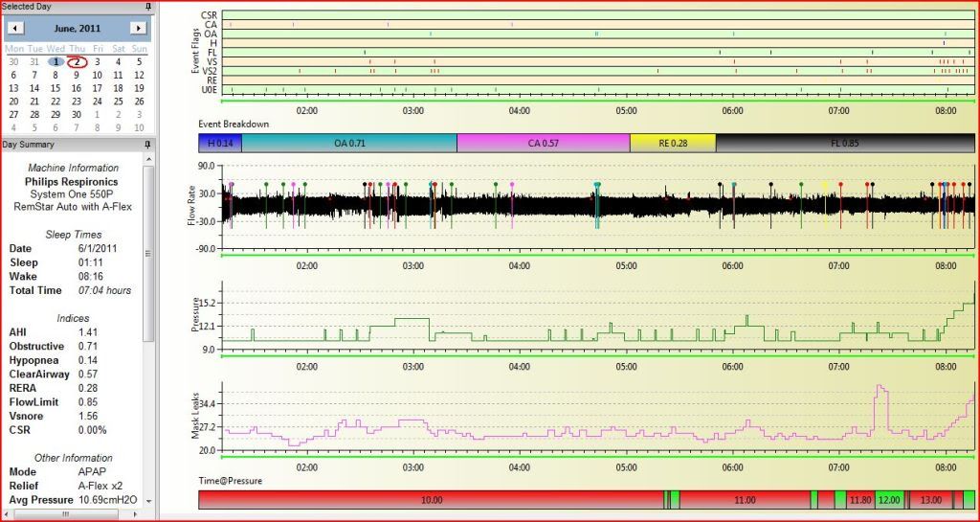The image size is (980, 522).
Task: Go to previous month in calendar
Action: point(14,28)
